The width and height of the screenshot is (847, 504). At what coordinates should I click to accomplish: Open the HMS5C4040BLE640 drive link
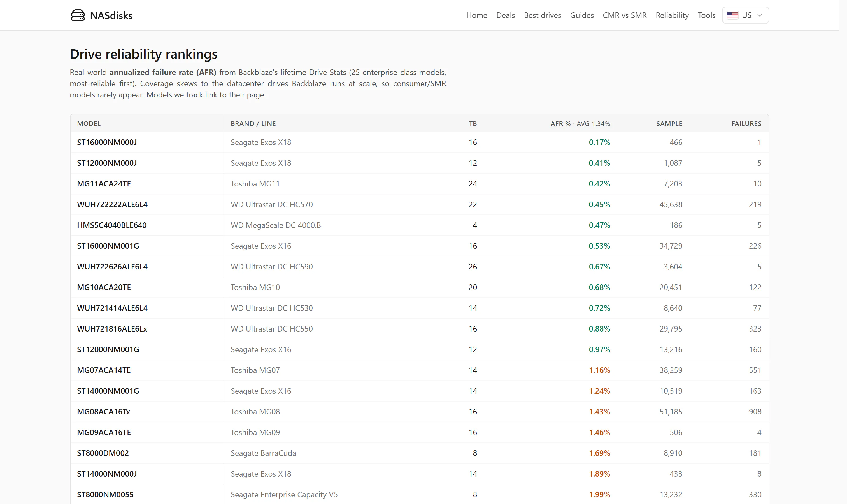point(111,225)
